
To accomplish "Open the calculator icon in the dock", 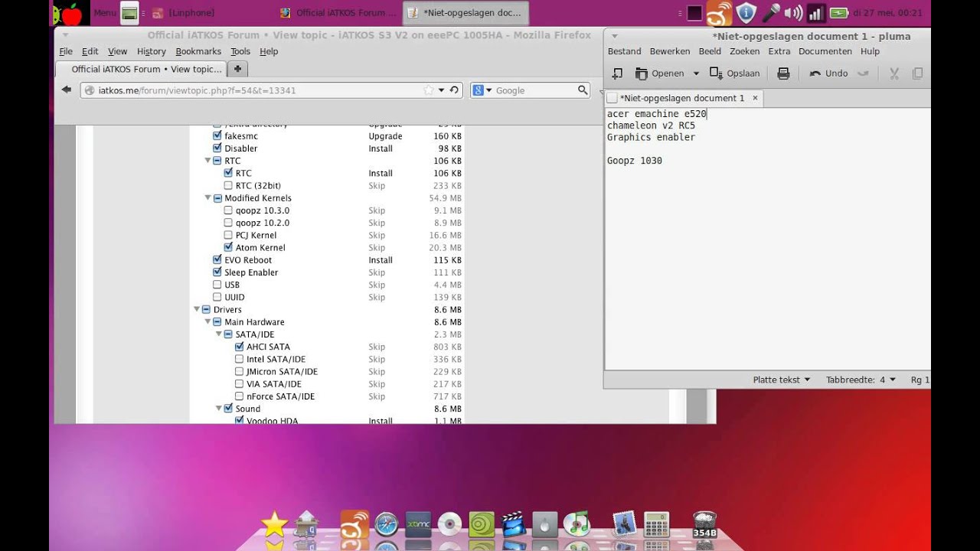I will point(657,524).
